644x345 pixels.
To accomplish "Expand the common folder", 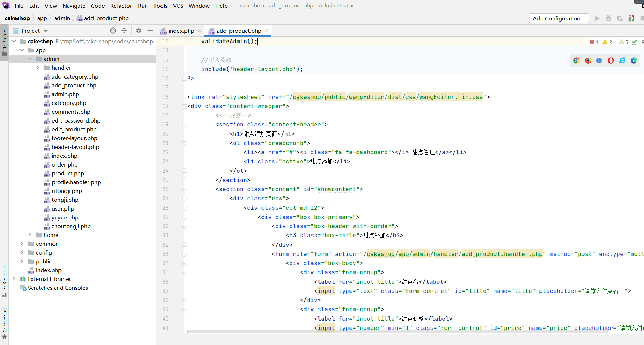I will click(x=22, y=244).
